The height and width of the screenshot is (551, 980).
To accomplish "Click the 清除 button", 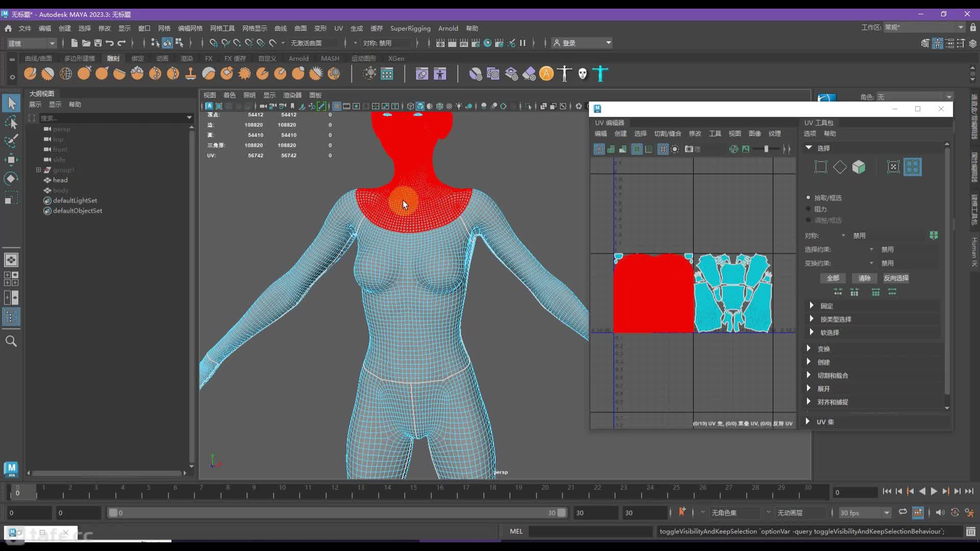I will [x=865, y=278].
